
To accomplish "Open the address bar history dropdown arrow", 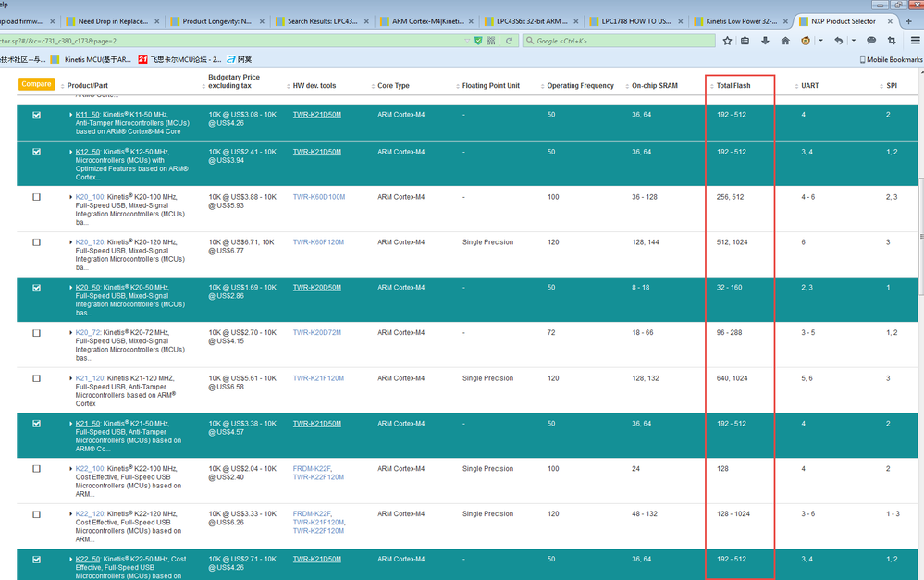I will point(467,41).
